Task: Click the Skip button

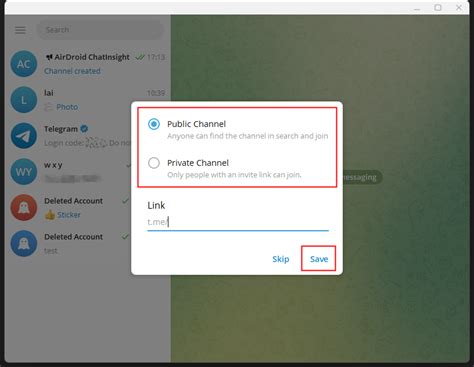Action: [281, 259]
